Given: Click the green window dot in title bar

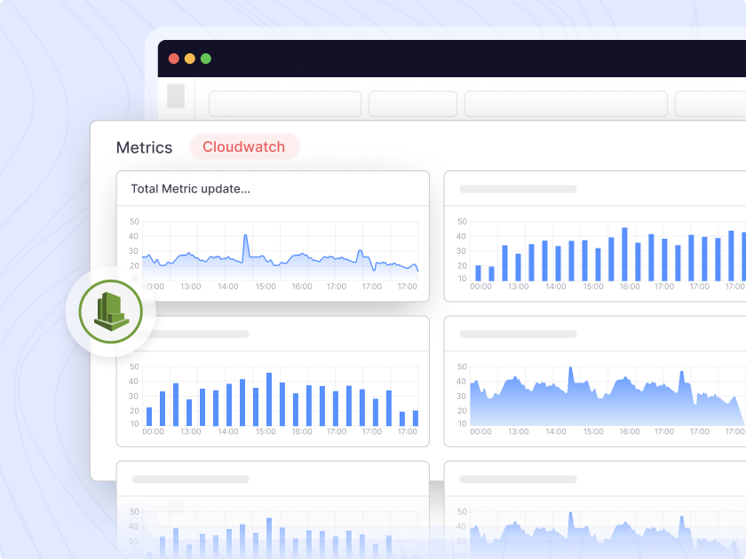Looking at the screenshot, I should pyautogui.click(x=206, y=59).
